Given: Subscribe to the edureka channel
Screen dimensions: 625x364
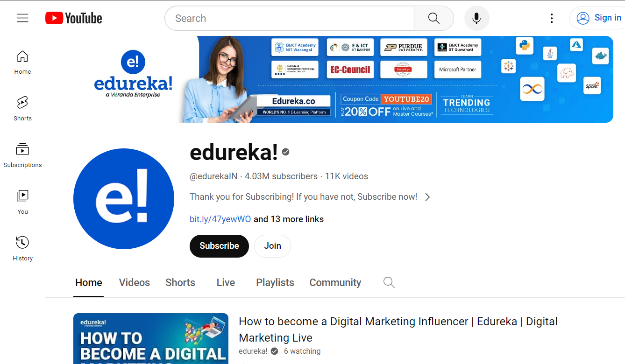Looking at the screenshot, I should pyautogui.click(x=219, y=246).
